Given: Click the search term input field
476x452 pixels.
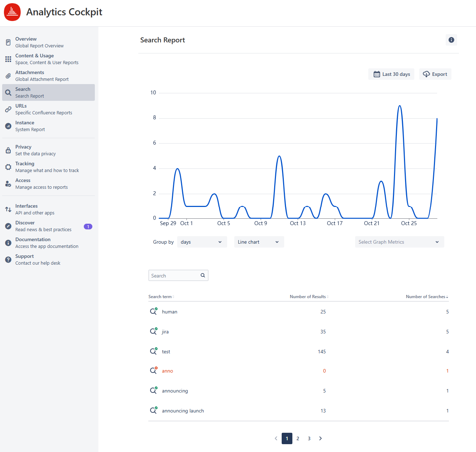Looking at the screenshot, I should coord(175,276).
